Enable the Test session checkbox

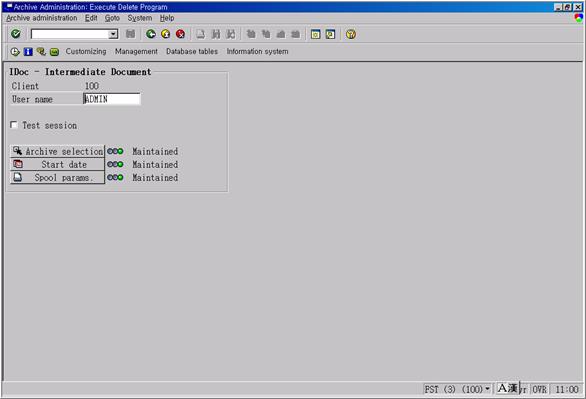[x=14, y=125]
